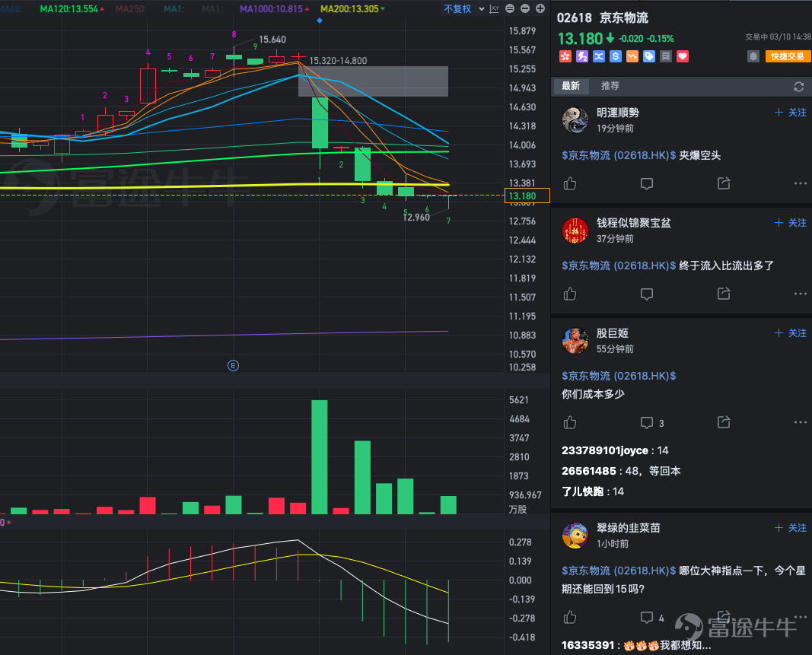812x655 pixels.
Task: Toggle the MA250 moving average line
Action: [131, 9]
